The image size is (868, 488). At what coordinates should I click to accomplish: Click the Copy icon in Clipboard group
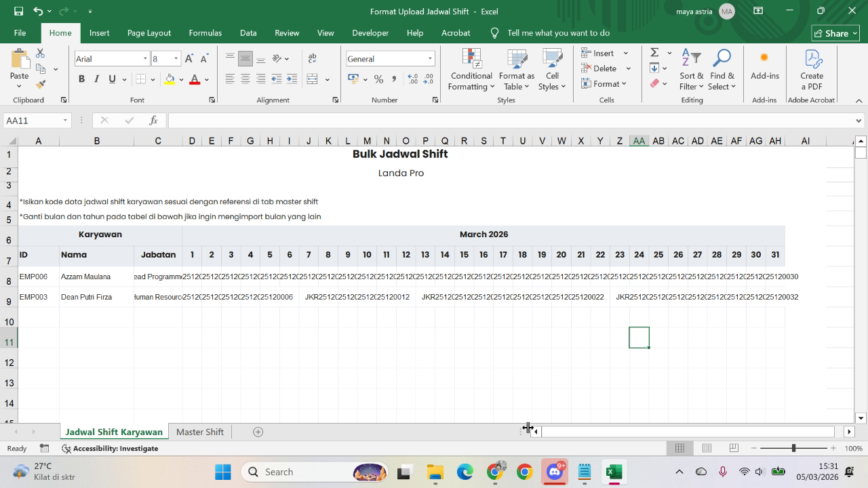41,68
